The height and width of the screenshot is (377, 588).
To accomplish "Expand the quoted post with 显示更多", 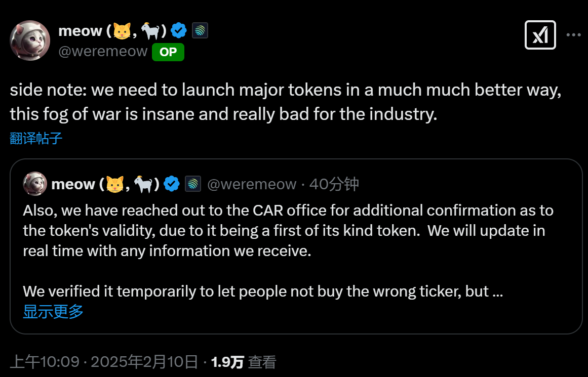I will click(53, 312).
